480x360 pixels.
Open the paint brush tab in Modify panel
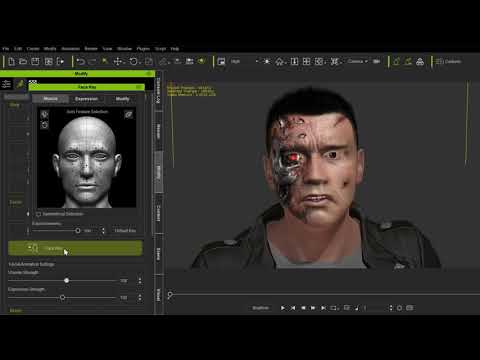coord(20,84)
